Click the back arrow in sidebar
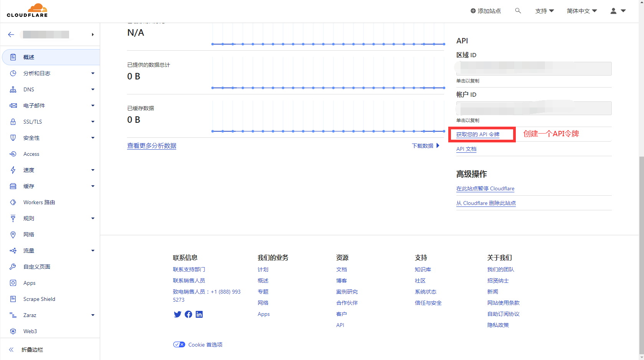The height and width of the screenshot is (360, 644). [11, 35]
